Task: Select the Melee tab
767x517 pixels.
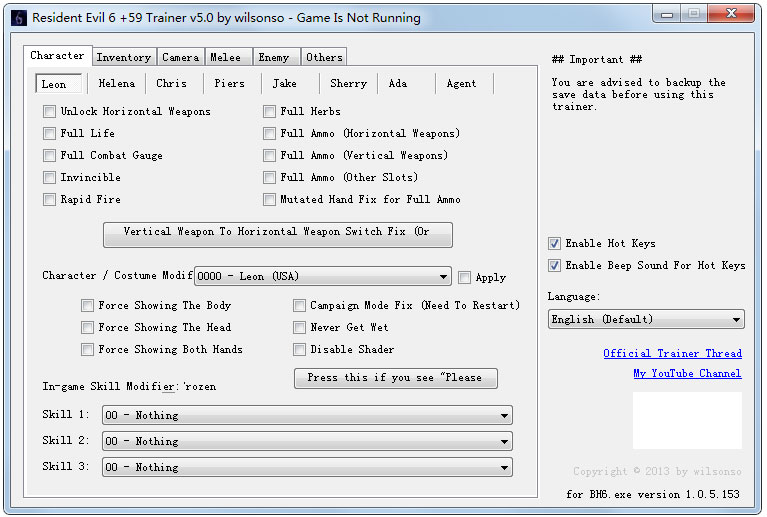Action: [226, 57]
